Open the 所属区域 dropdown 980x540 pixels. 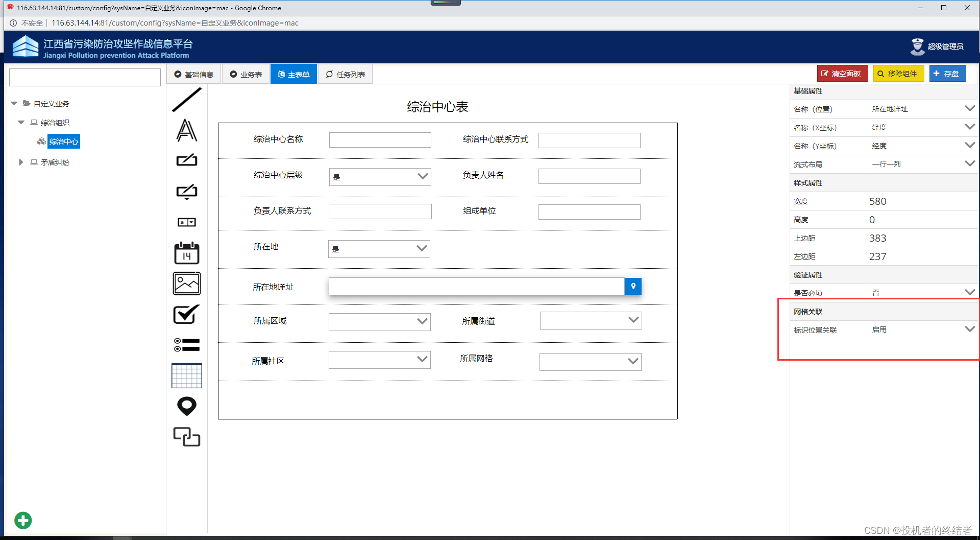pyautogui.click(x=379, y=322)
